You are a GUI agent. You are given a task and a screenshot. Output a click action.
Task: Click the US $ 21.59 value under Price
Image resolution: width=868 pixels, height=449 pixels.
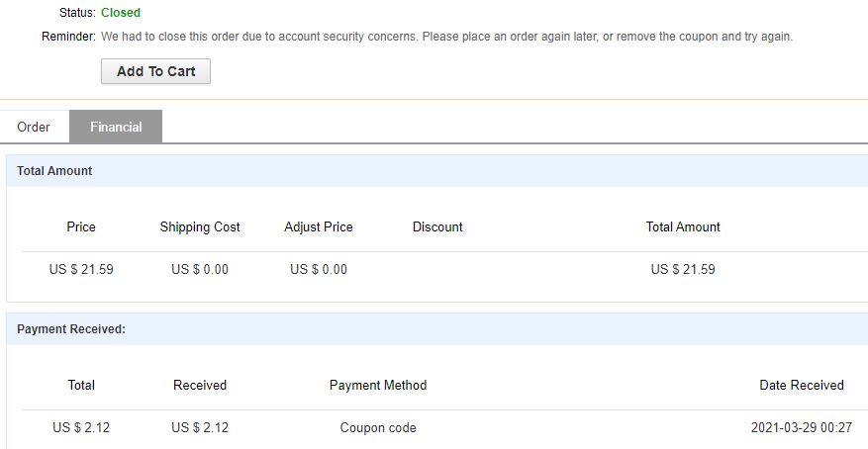(81, 269)
